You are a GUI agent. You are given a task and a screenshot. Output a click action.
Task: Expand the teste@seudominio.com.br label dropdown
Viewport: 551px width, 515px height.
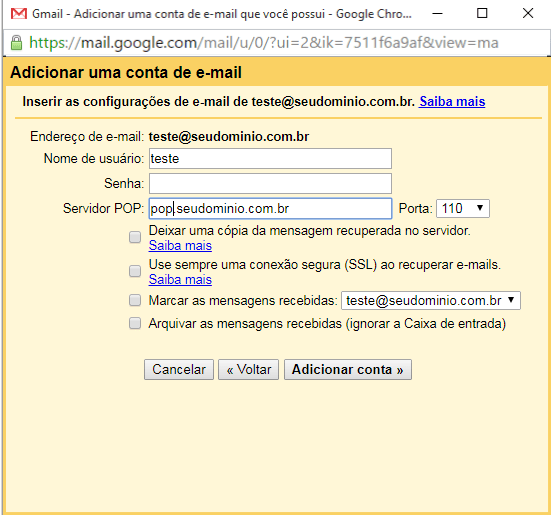tap(431, 301)
